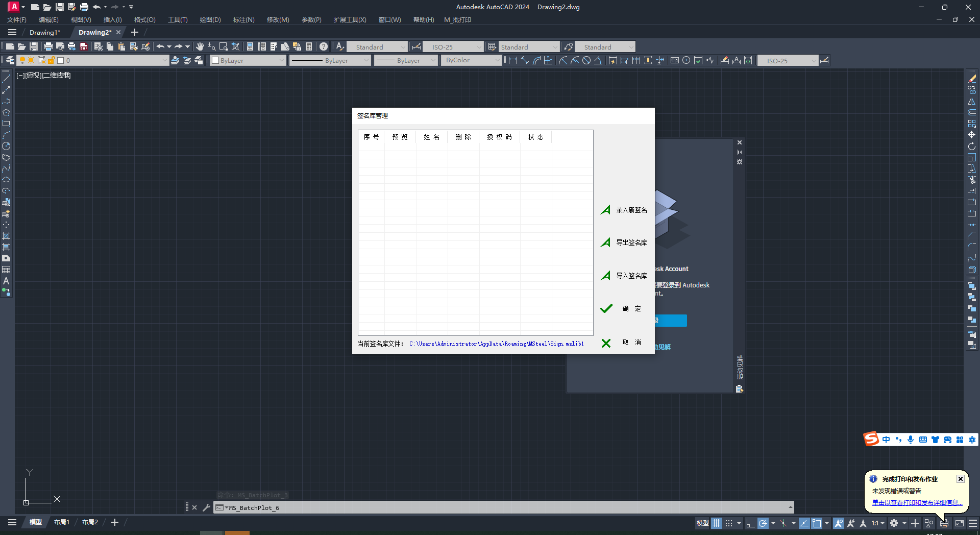Open the 扩展工具(X) menu
Screen dimensions: 980x535
(350, 19)
